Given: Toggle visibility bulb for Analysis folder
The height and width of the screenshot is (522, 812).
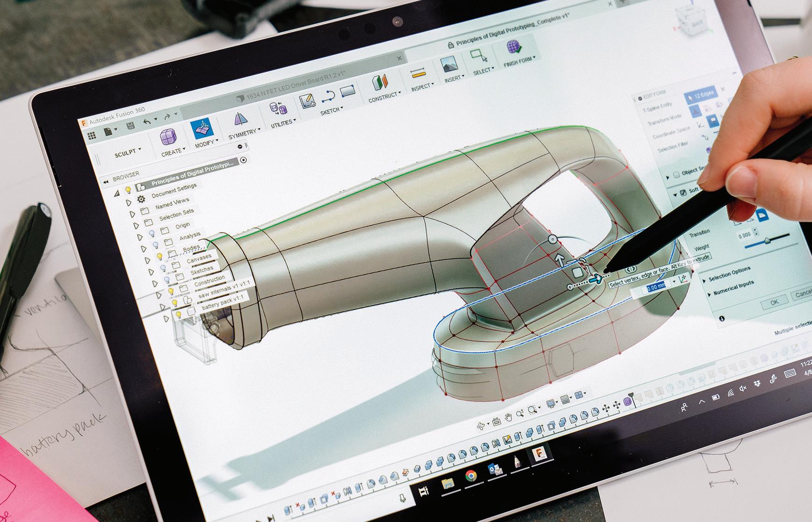Looking at the screenshot, I should pos(155,245).
